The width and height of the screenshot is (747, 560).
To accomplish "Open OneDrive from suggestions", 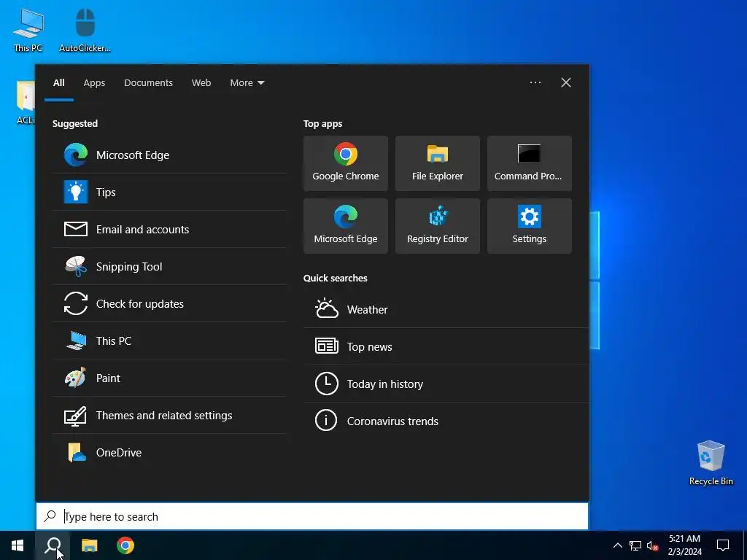I will click(x=169, y=452).
